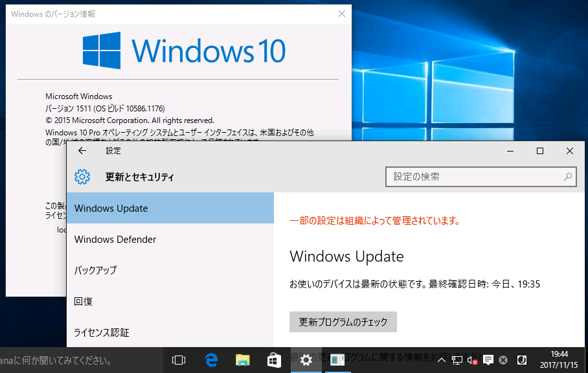Close the Settings window

(570, 151)
